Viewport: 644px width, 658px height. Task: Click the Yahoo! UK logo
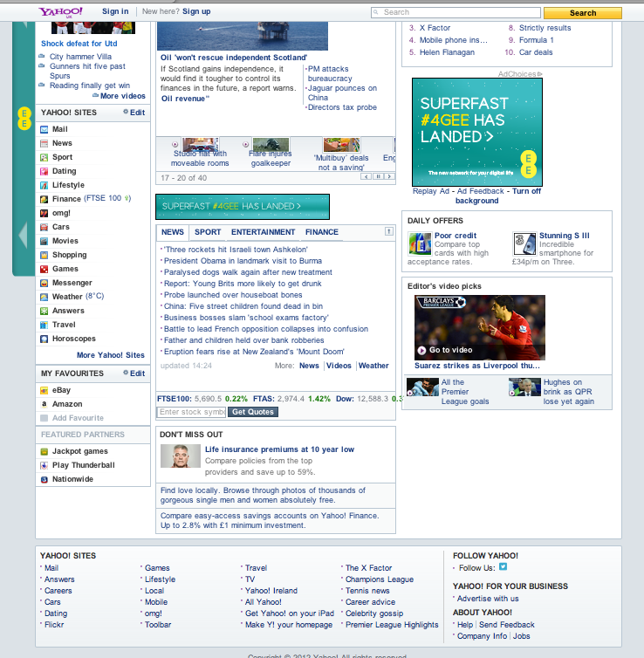61,11
